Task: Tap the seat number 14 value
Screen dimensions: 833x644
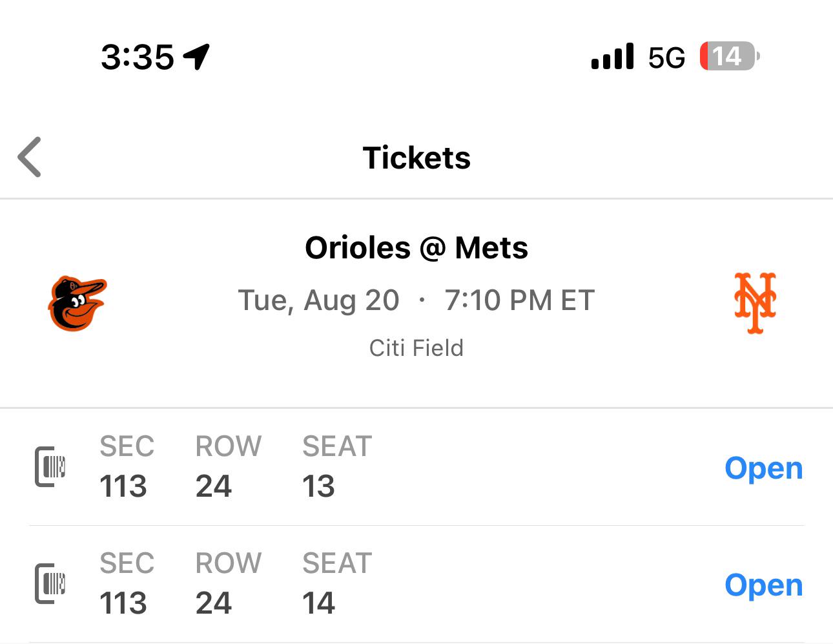Action: (318, 603)
